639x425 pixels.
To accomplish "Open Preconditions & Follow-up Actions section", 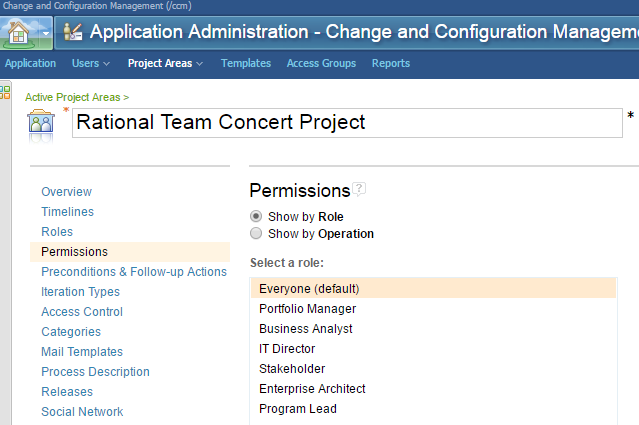I will 134,272.
